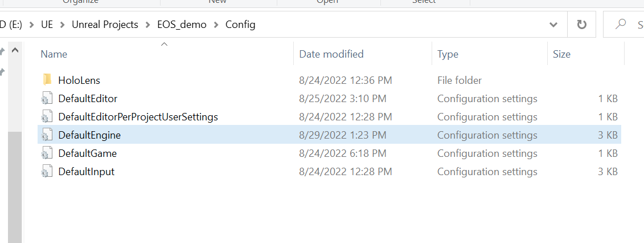This screenshot has height=243, width=644.
Task: Click the DefaultEditor config file icon
Action: [47, 99]
